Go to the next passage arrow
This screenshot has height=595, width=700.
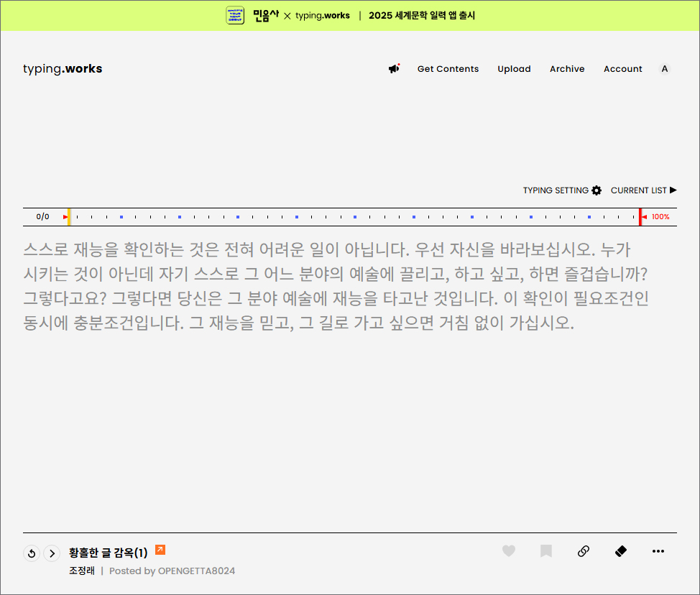point(52,553)
